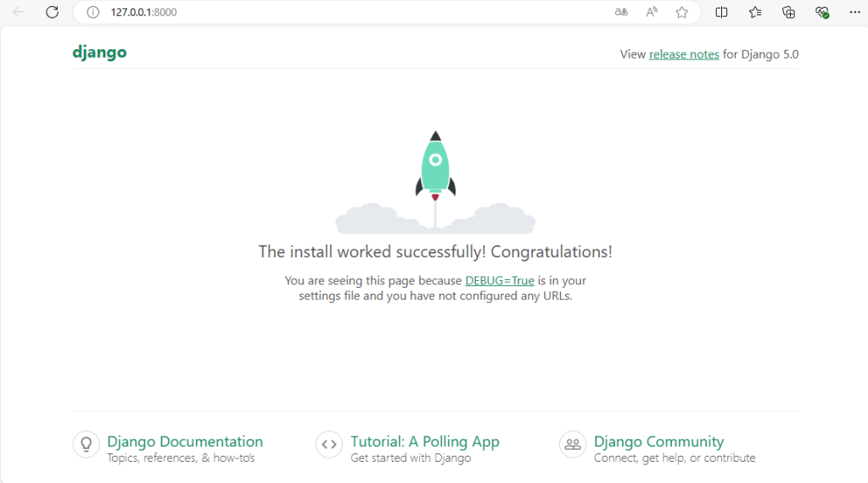Add this page to favorites star

coord(681,12)
